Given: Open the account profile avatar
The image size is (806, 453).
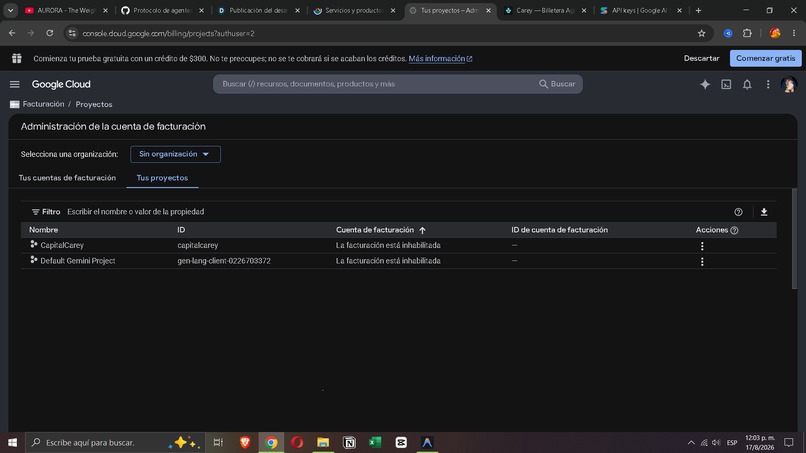Looking at the screenshot, I should (x=789, y=84).
